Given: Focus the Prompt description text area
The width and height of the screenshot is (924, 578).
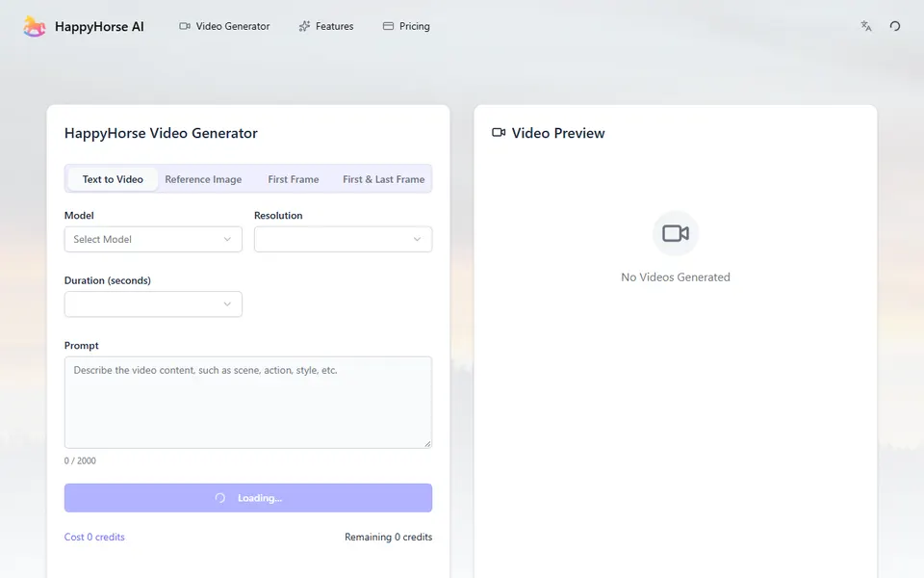Looking at the screenshot, I should (248, 403).
